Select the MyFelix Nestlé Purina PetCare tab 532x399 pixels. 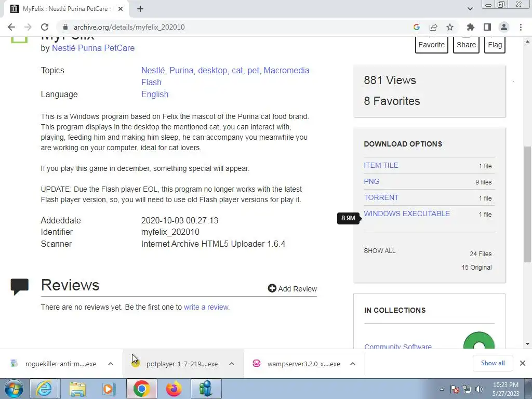tap(64, 9)
